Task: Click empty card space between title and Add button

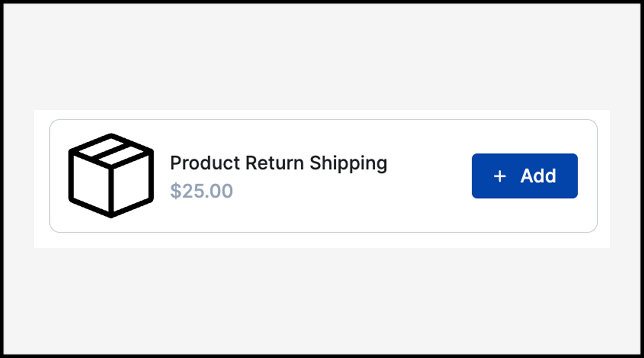Action: (x=429, y=176)
